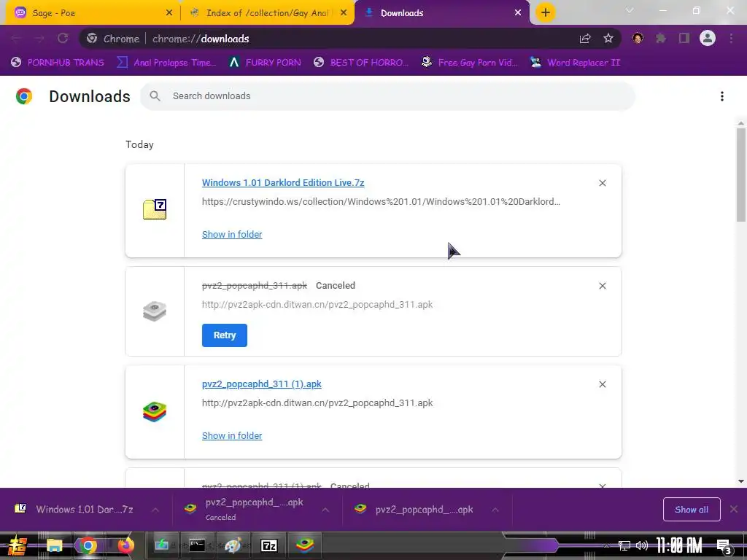The width and height of the screenshot is (747, 560).
Task: Bookmark this page with the star icon
Action: pos(608,39)
